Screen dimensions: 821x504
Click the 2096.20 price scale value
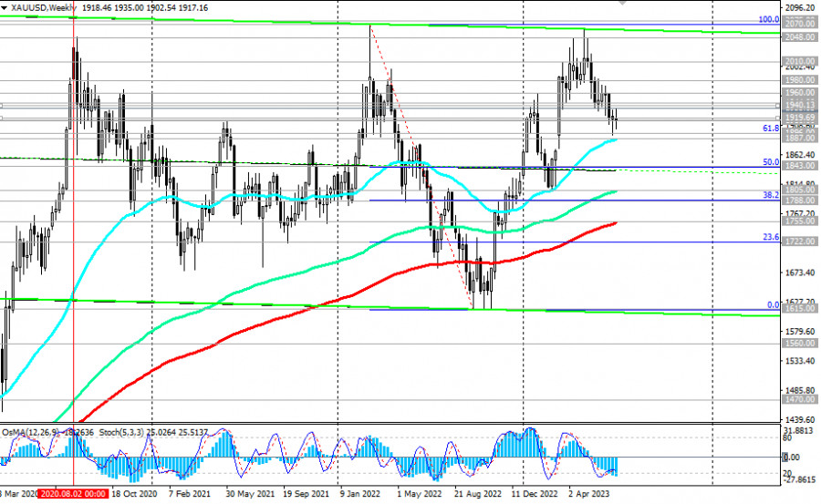click(800, 8)
